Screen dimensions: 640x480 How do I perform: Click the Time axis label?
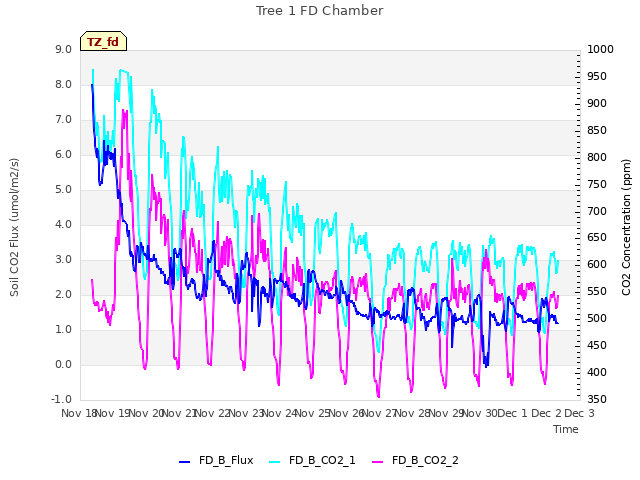[566, 429]
